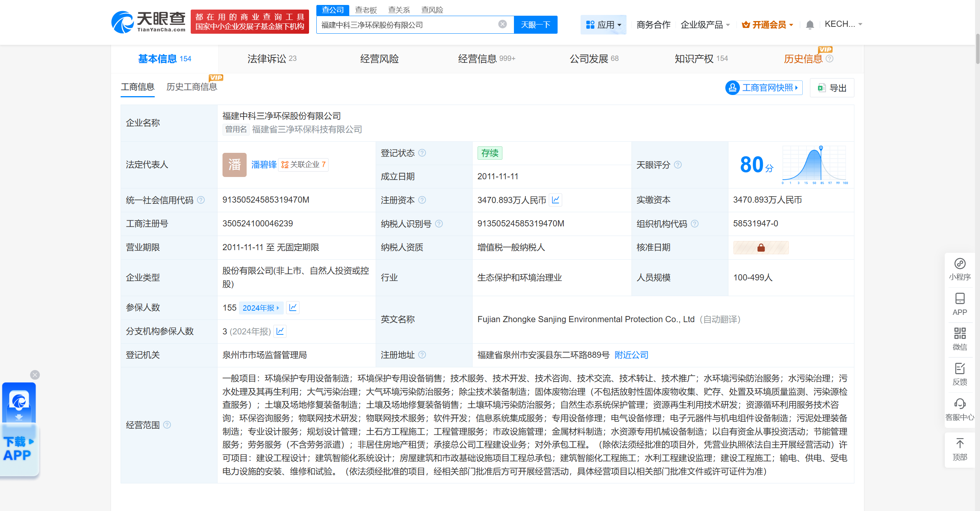Open the legal representative 潘碧锋 link
The image size is (980, 511).
coord(263,165)
